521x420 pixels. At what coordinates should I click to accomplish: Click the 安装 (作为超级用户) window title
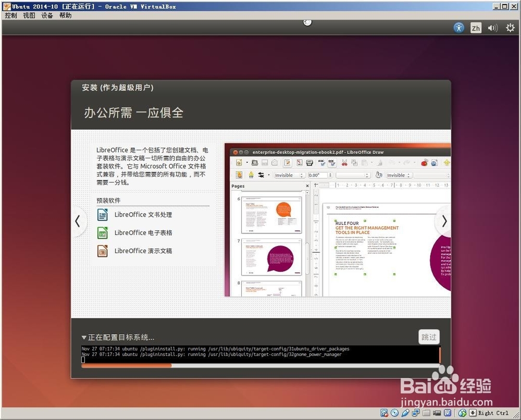click(x=118, y=87)
